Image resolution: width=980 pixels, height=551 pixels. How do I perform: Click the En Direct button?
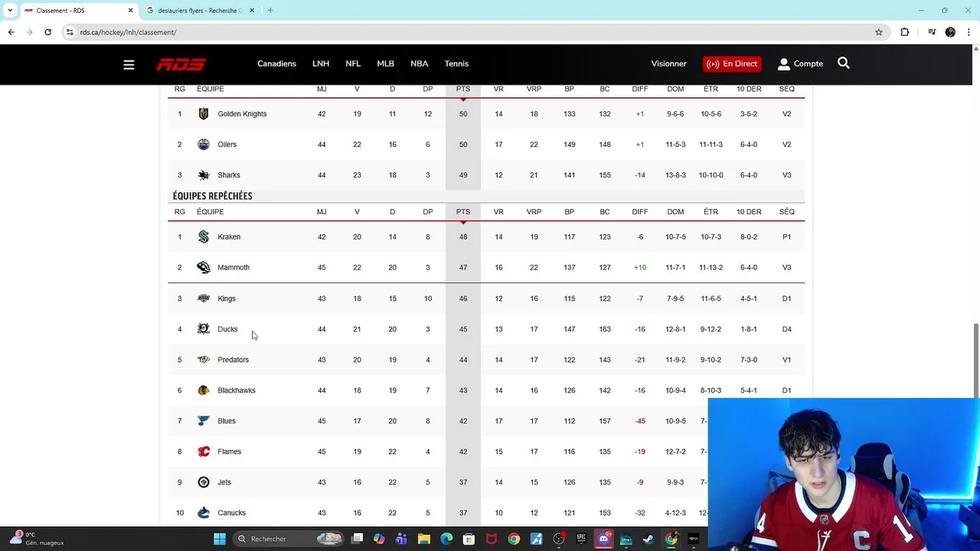pyautogui.click(x=732, y=64)
